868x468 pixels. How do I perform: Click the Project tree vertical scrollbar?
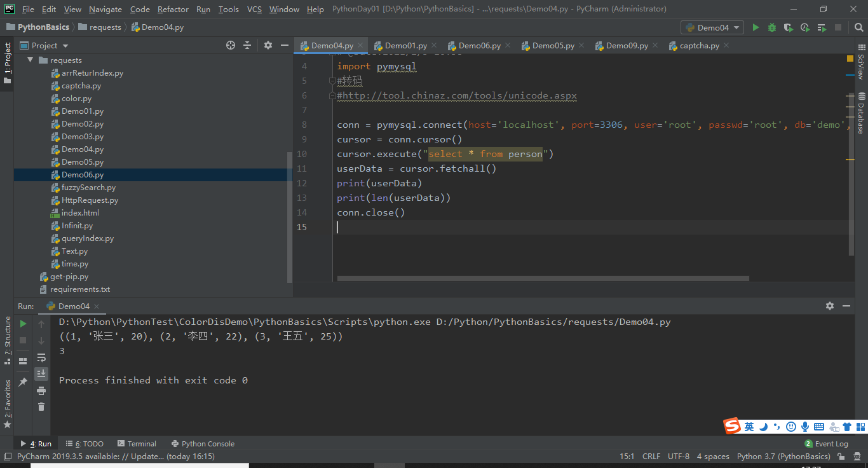click(290, 216)
